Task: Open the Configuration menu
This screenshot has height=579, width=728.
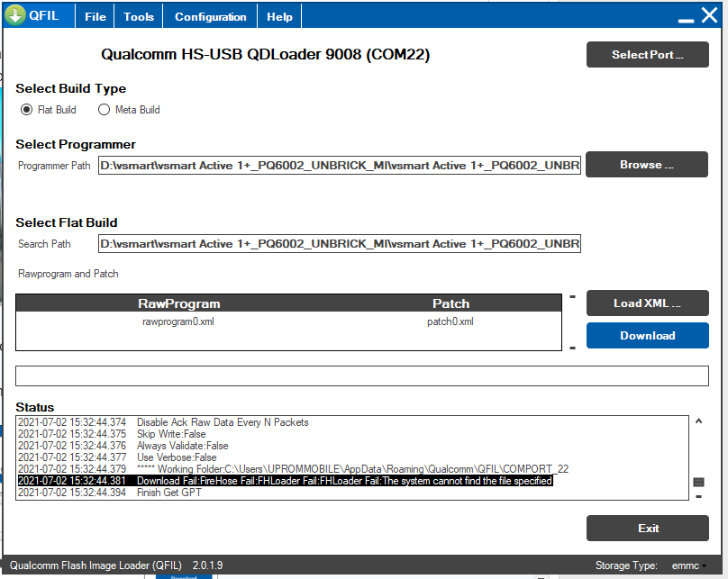Action: (x=210, y=17)
